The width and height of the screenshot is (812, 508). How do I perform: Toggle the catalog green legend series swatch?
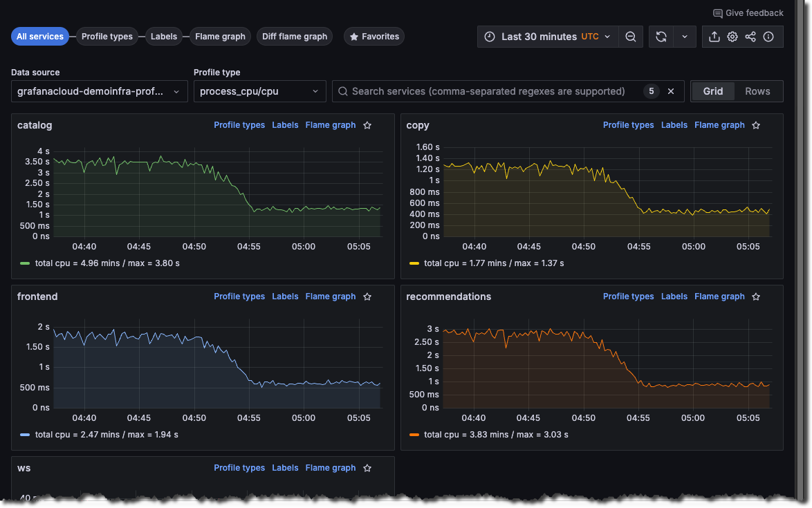[x=26, y=263]
